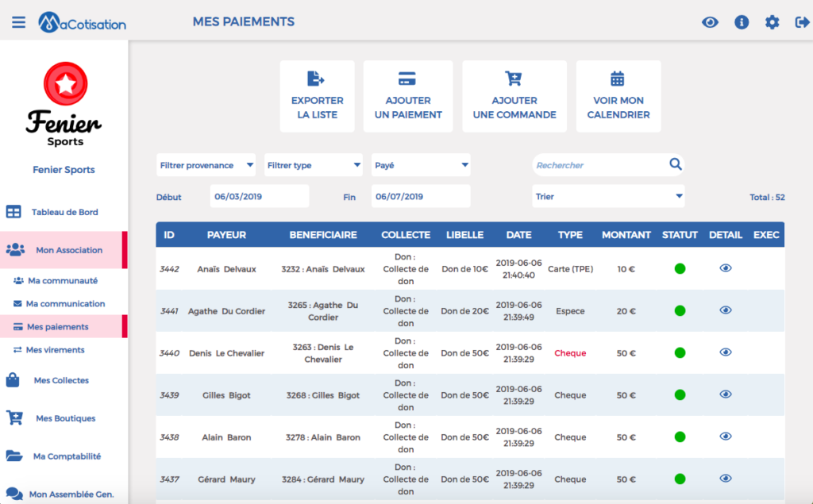Click green status dot for payment 3441
This screenshot has height=504, width=813.
tap(680, 310)
